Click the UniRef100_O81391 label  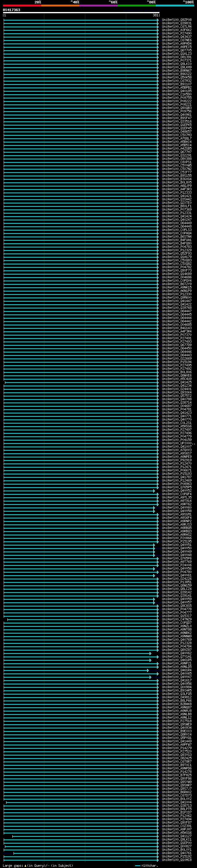tap(176, 57)
